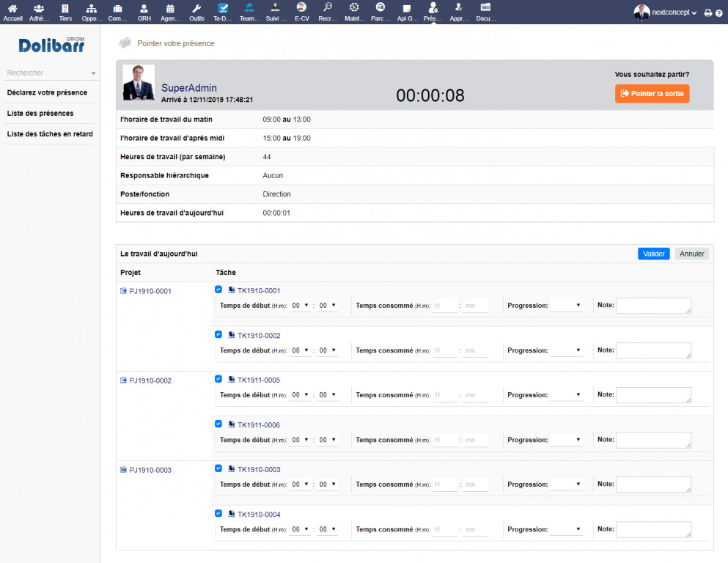Select Liste des tâches en retard
Viewport: 728px width, 563px height.
[50, 134]
